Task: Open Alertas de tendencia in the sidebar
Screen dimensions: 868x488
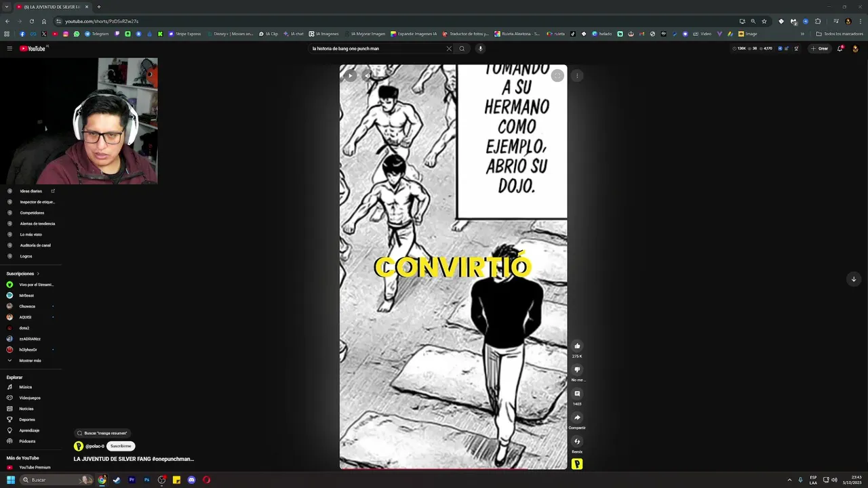Action: pyautogui.click(x=31, y=224)
